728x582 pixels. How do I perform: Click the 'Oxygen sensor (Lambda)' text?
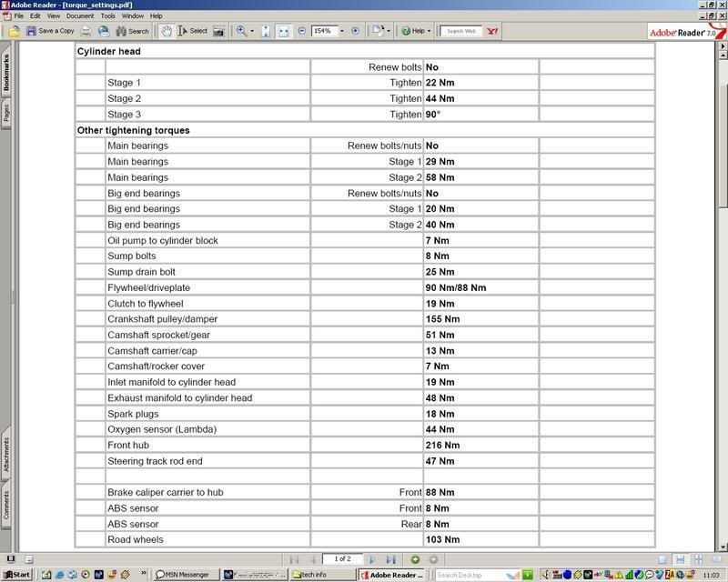click(162, 429)
